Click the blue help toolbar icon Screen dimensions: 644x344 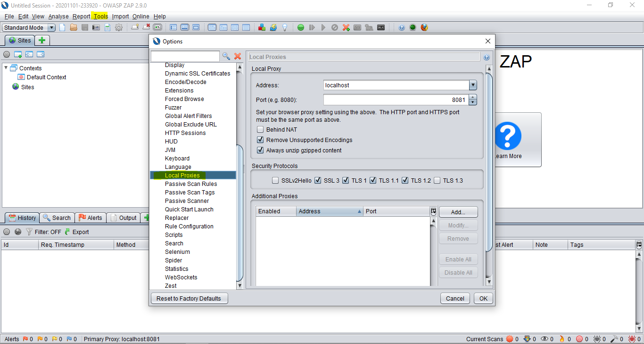tap(402, 27)
